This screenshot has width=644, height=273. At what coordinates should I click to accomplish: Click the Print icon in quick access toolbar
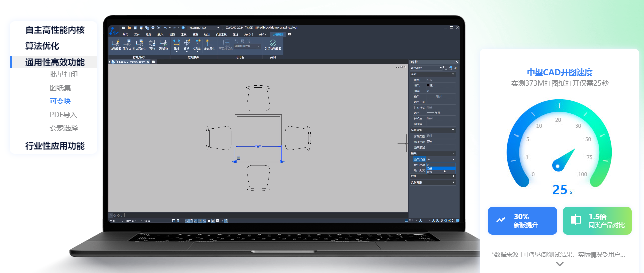[153, 28]
